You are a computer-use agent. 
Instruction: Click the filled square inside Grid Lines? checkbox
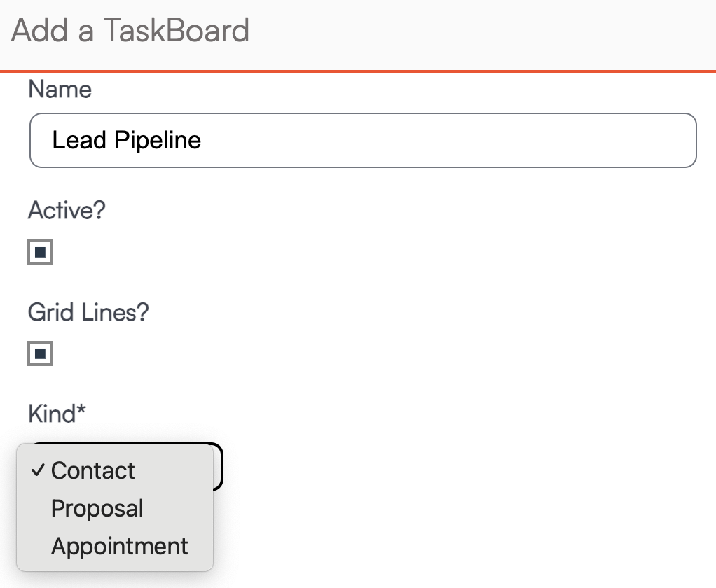pyautogui.click(x=40, y=354)
